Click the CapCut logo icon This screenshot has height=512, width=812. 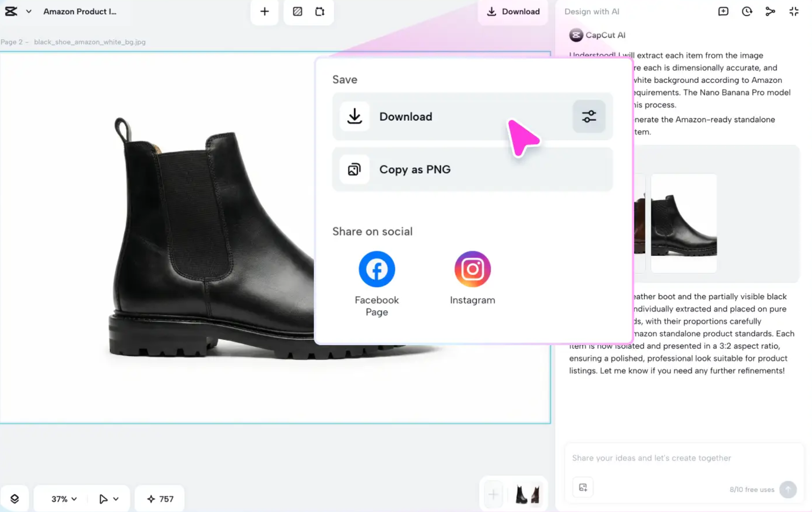tap(11, 11)
